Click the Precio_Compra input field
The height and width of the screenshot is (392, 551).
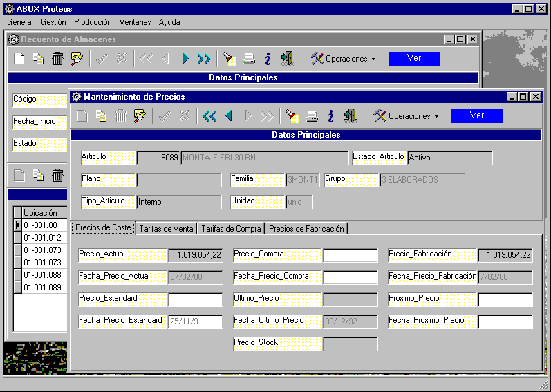click(x=351, y=255)
